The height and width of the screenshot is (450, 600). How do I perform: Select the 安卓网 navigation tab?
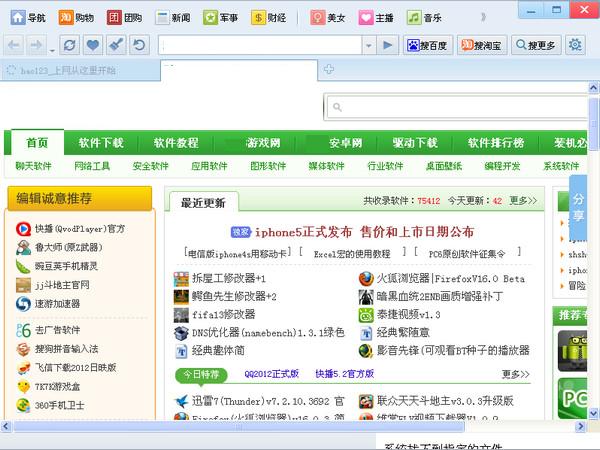346,143
